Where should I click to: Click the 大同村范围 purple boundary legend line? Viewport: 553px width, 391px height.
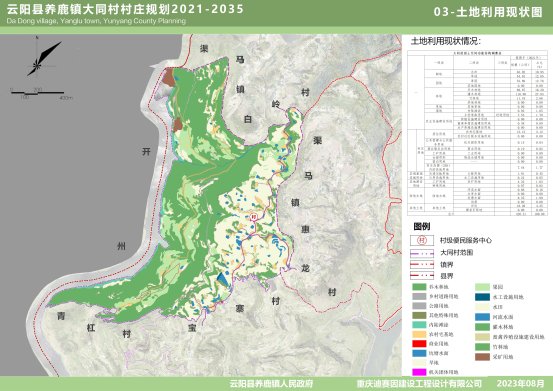click(422, 253)
